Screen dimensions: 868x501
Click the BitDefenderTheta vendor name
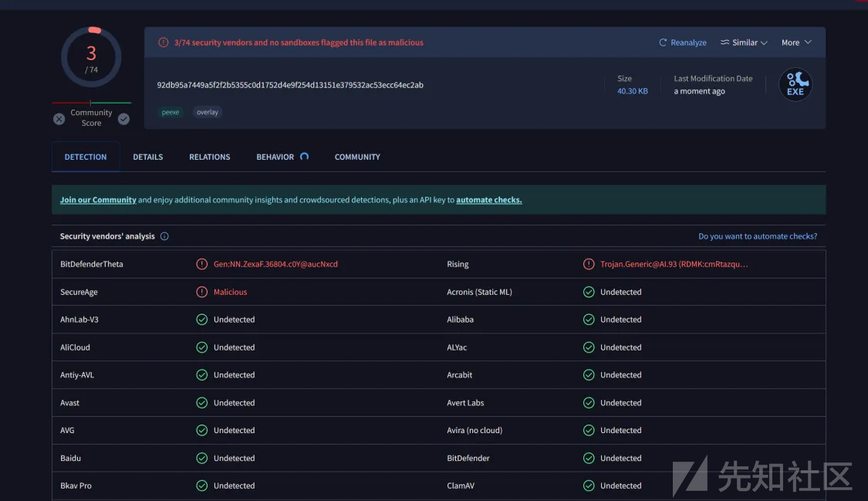[x=91, y=264]
